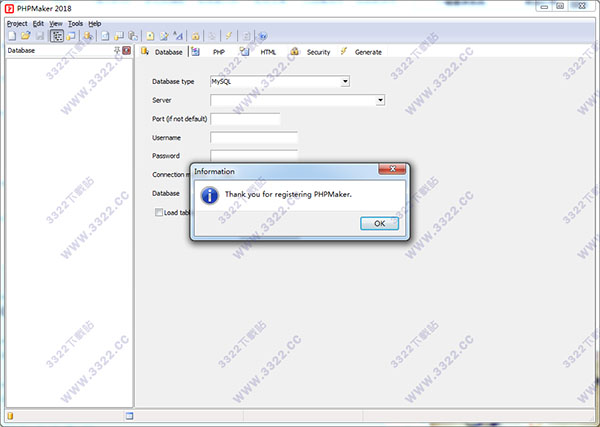This screenshot has height=427, width=600.
Task: Click the Port (if not default) field
Action: [x=245, y=119]
